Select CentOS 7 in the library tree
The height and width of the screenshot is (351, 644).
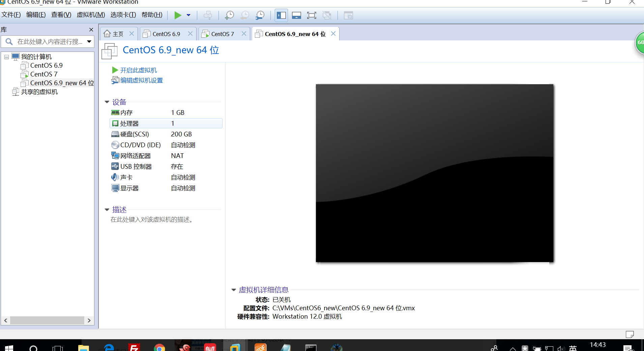click(x=44, y=74)
